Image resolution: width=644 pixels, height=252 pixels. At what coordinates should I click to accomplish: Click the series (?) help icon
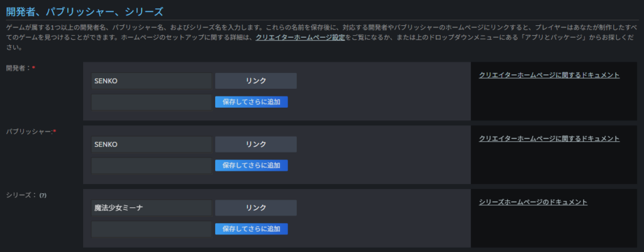(x=43, y=195)
